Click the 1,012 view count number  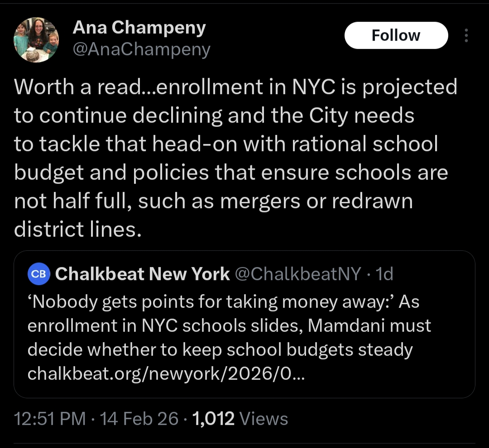pyautogui.click(x=213, y=419)
